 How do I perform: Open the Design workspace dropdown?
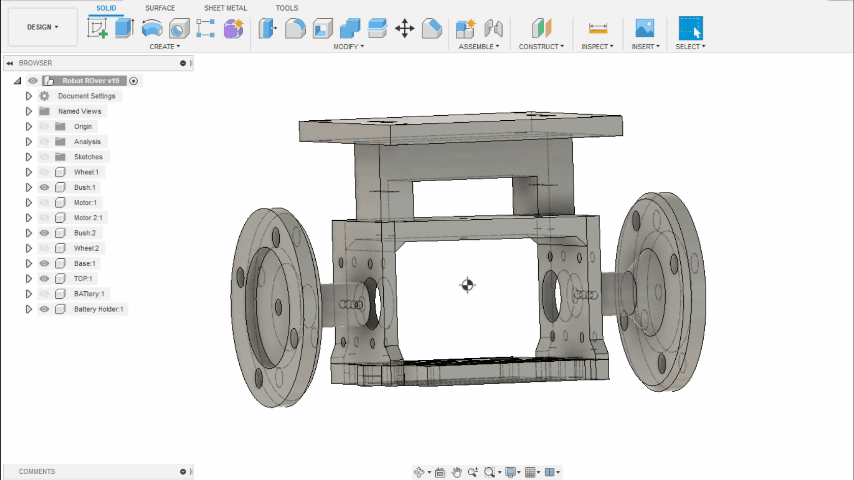42,27
